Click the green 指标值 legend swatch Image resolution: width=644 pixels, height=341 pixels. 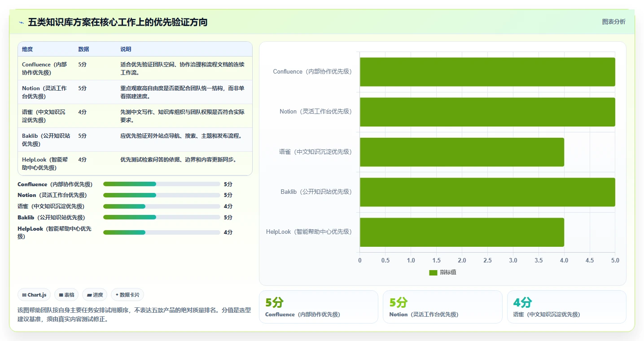(x=433, y=273)
